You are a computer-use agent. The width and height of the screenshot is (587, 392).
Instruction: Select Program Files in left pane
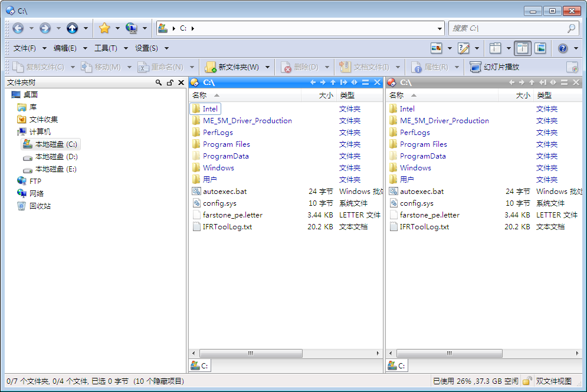(x=226, y=144)
